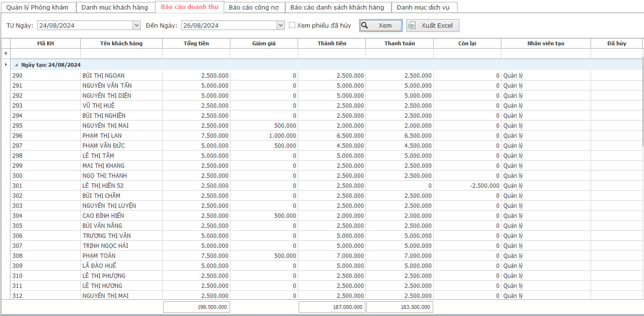Click customer code 312 cell
Screen dimensions: 644x316
coord(45,296)
